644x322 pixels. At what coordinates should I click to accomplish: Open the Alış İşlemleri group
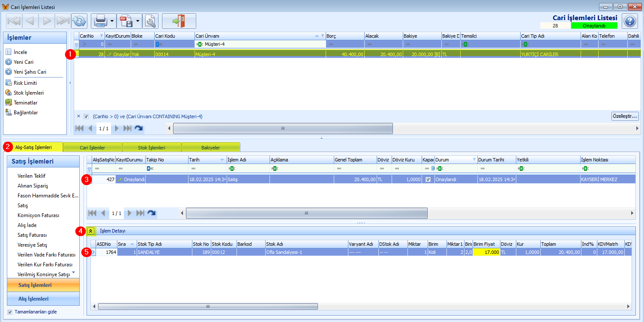[x=33, y=299]
